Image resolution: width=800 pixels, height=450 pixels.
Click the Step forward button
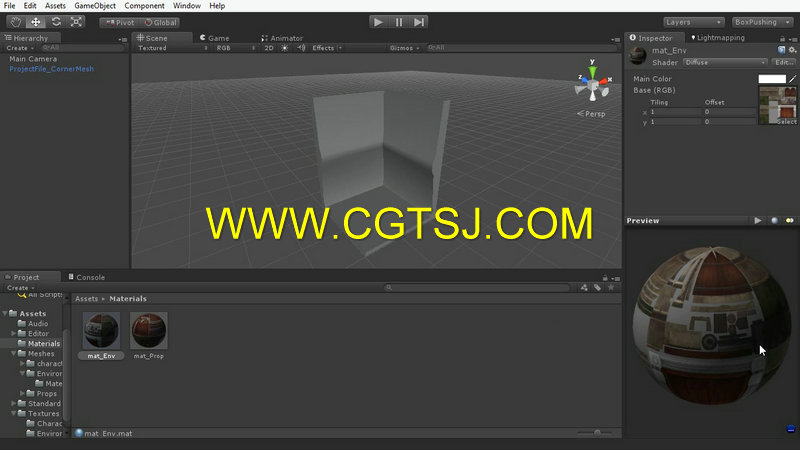(419, 22)
